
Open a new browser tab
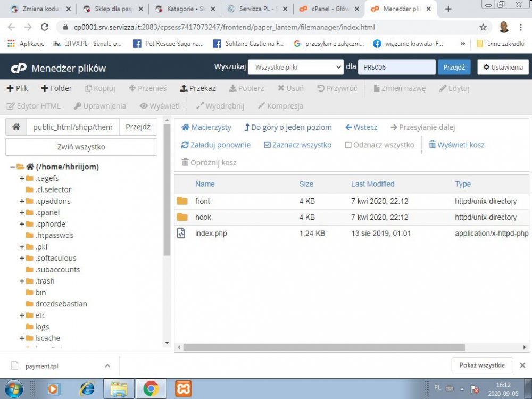point(448,9)
